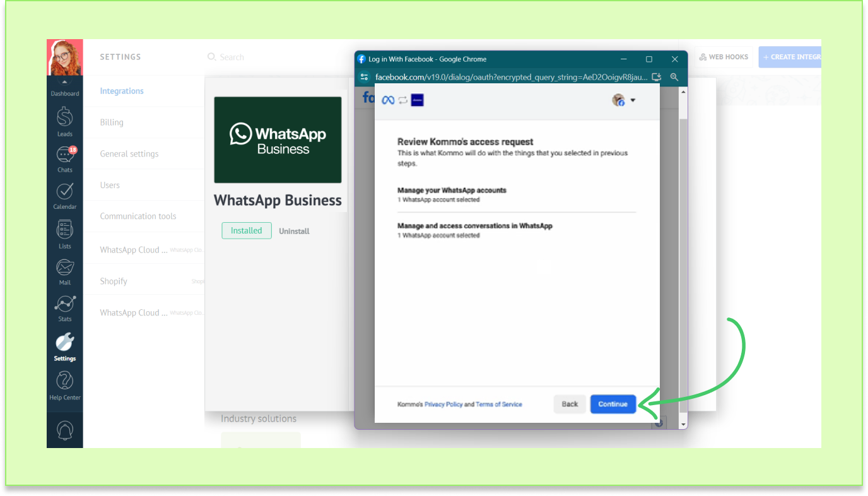Click Uninstall for WhatsApp Business
The height and width of the screenshot is (496, 868).
coord(294,231)
